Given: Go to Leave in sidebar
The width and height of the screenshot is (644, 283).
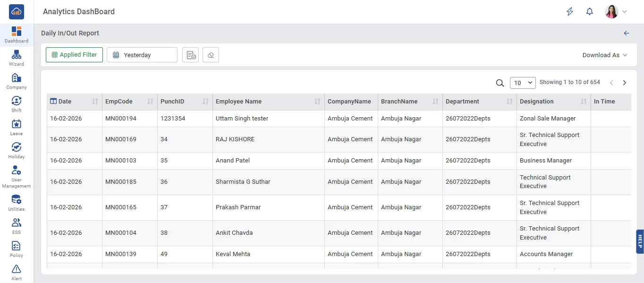Looking at the screenshot, I should pos(17,128).
